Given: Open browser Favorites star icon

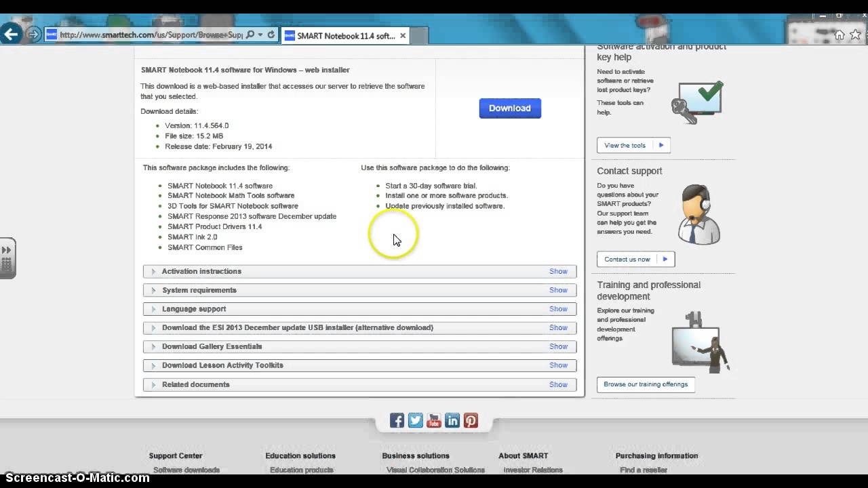Looking at the screenshot, I should (x=855, y=35).
